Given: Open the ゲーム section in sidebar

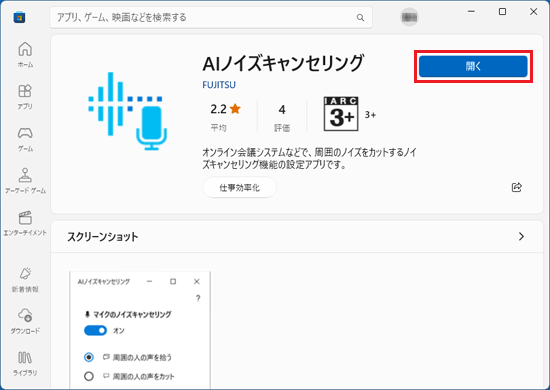Looking at the screenshot, I should click(25, 139).
